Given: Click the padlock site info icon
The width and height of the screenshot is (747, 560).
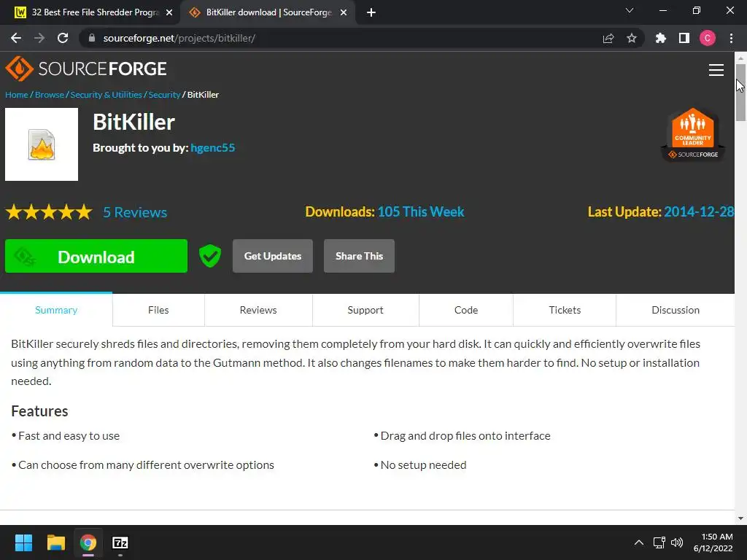Looking at the screenshot, I should [x=92, y=38].
